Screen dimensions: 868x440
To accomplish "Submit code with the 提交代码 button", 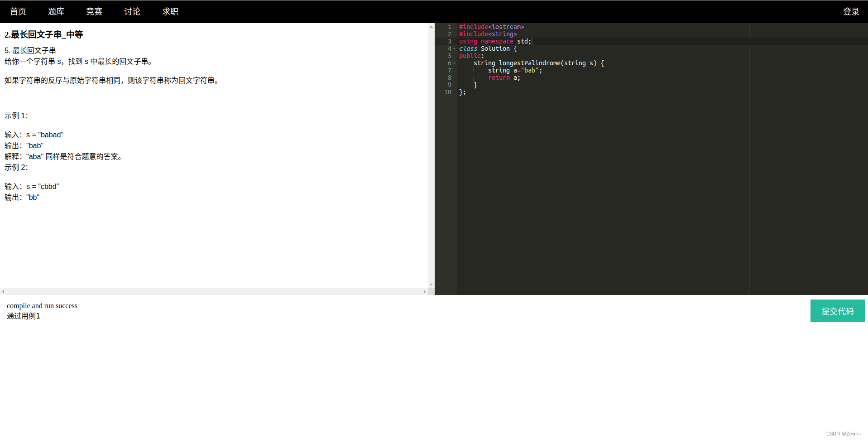I will pos(837,311).
